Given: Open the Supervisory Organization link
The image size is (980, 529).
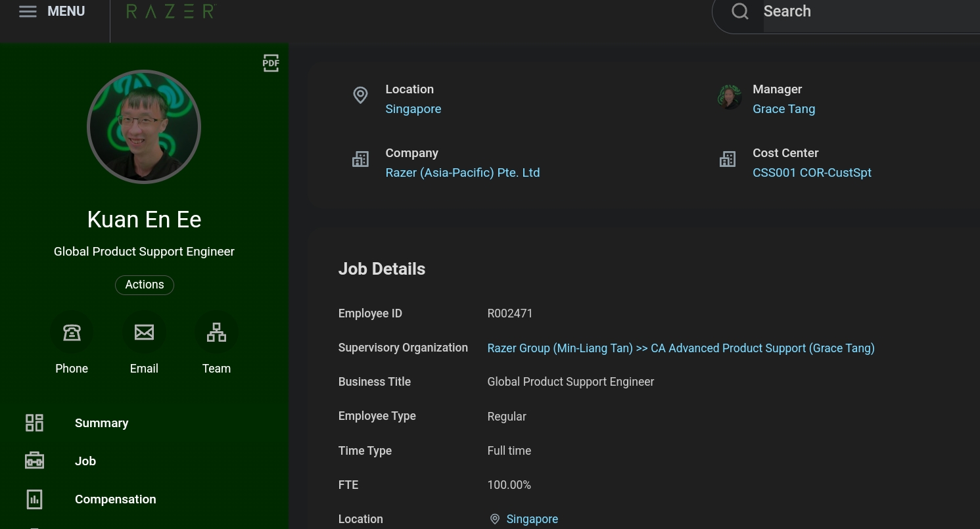Looking at the screenshot, I should [x=681, y=348].
